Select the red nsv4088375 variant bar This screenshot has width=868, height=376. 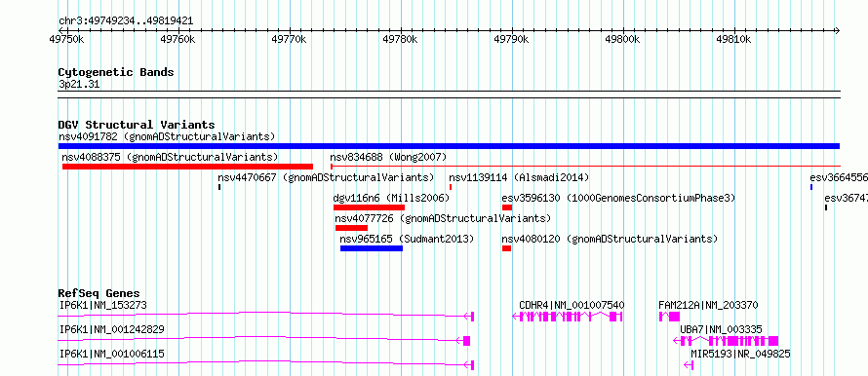(x=187, y=167)
